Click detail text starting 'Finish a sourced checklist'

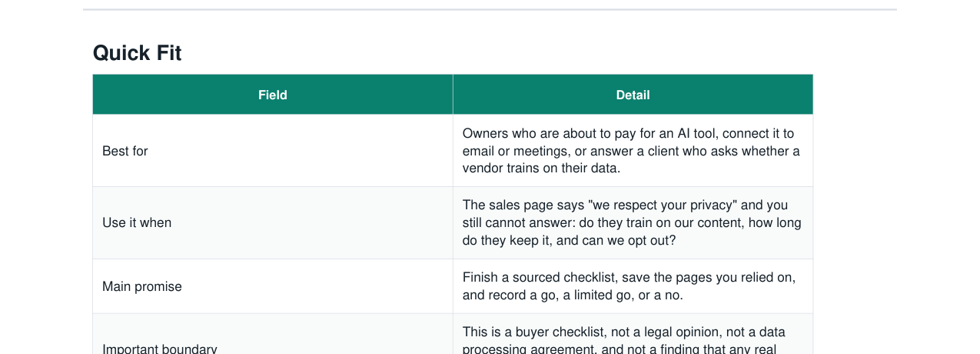pos(629,286)
